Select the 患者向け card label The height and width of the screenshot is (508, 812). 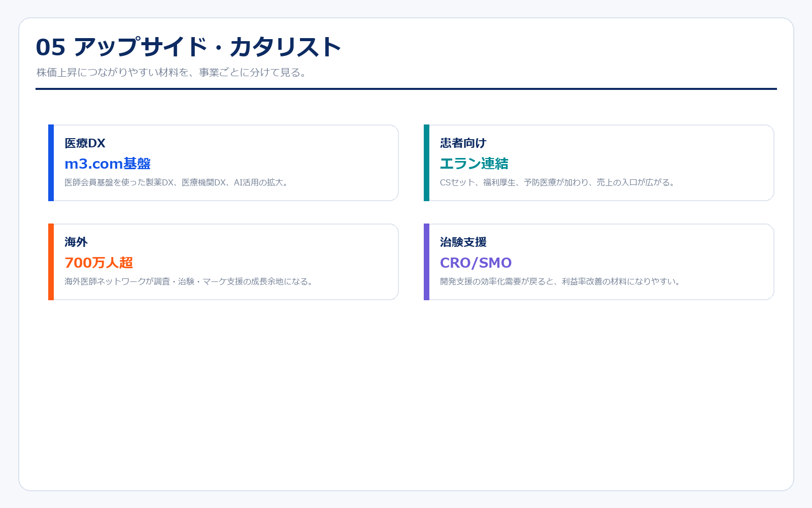tap(463, 143)
